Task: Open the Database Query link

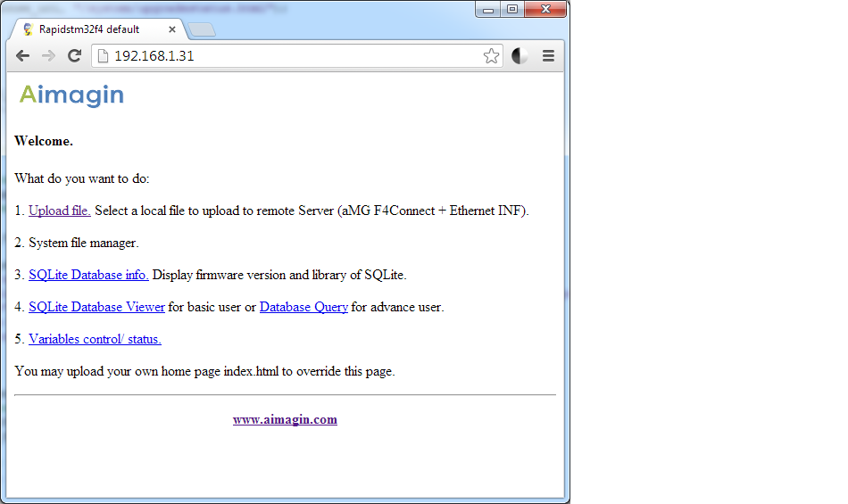Action: (x=303, y=307)
